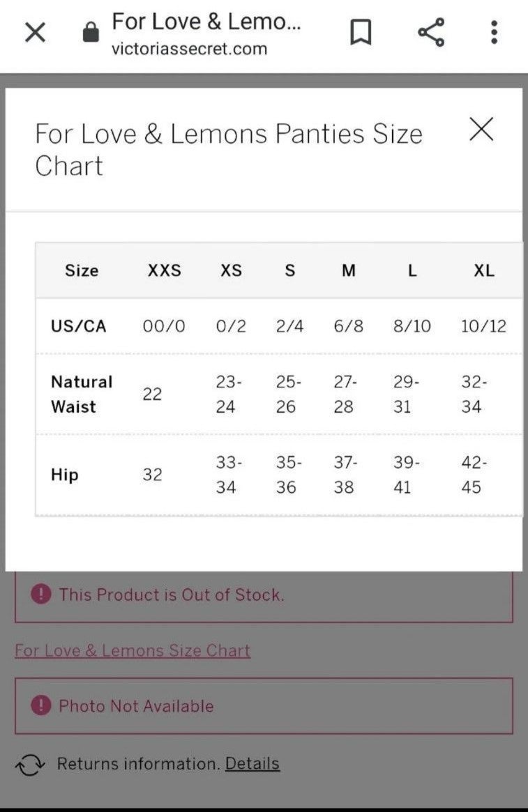Open the share icon
This screenshot has width=528, height=812.
click(x=431, y=32)
